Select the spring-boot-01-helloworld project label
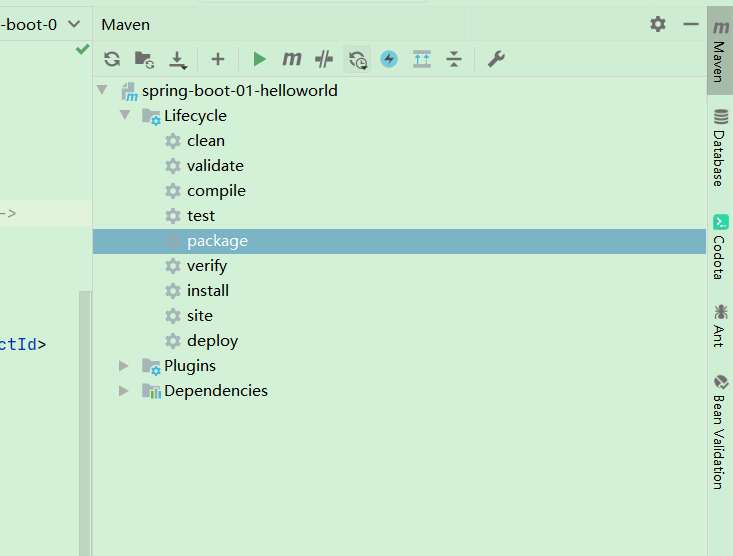 coord(239,91)
